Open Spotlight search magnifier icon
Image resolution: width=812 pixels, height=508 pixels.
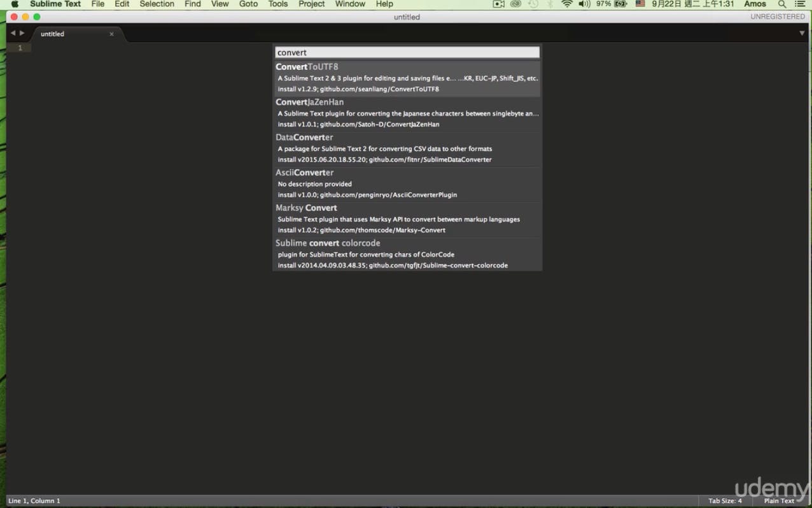[x=782, y=4]
